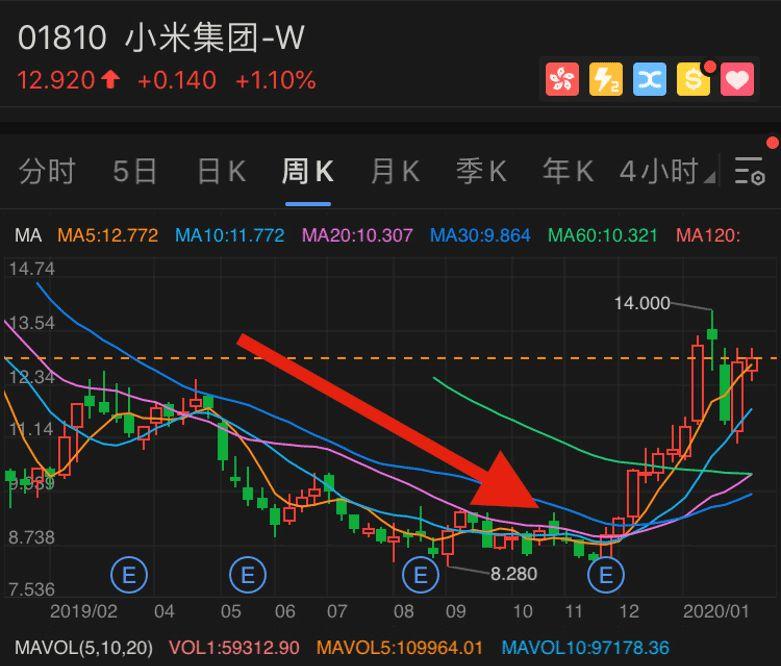Tap the pink heart favorite icon
Image resolution: width=781 pixels, height=666 pixels.
tap(737, 79)
